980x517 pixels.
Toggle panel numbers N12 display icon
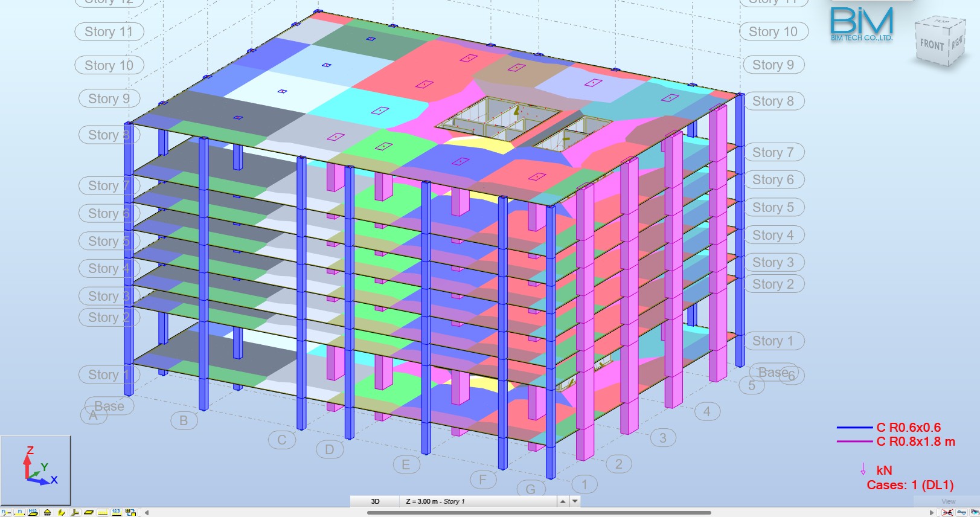click(33, 512)
